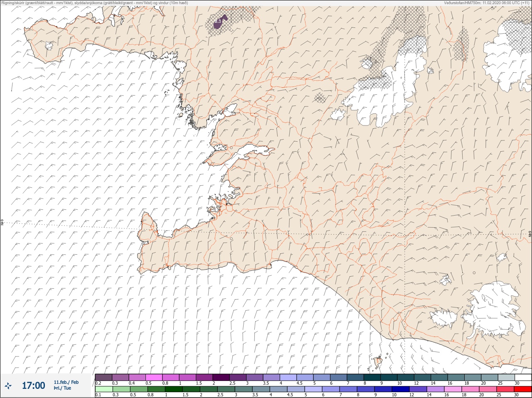Select the white swatch ending the purple scale
This screenshot has width=532, height=398.
[x=523, y=377]
